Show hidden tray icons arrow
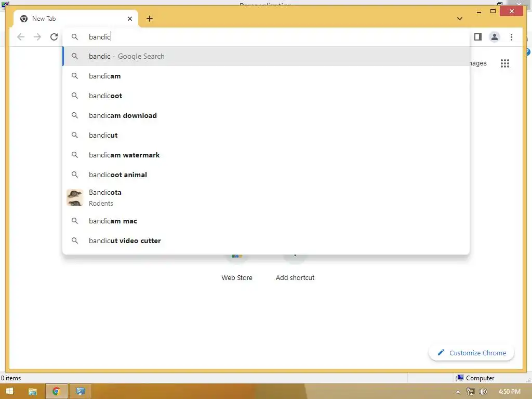Image resolution: width=532 pixels, height=399 pixels. pyautogui.click(x=458, y=392)
